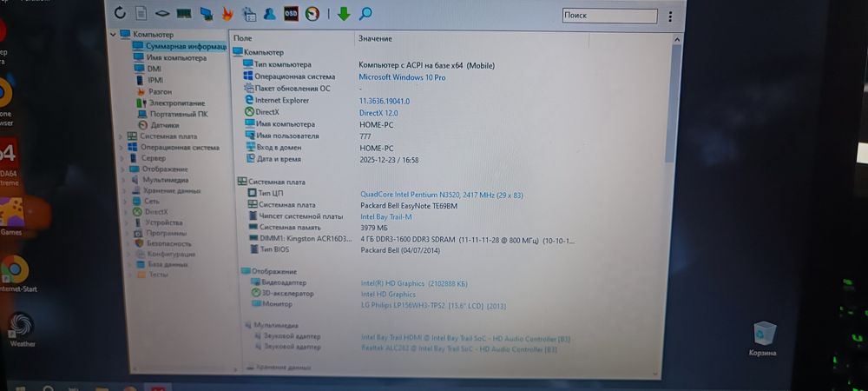Click the Intel HD Graphics 3D-акселератор link
This screenshot has height=391, width=868.
click(388, 295)
